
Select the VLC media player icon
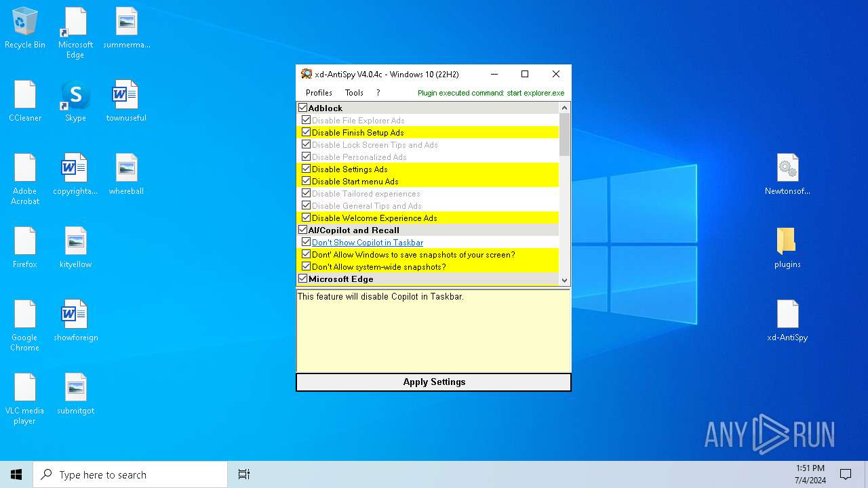tap(25, 399)
